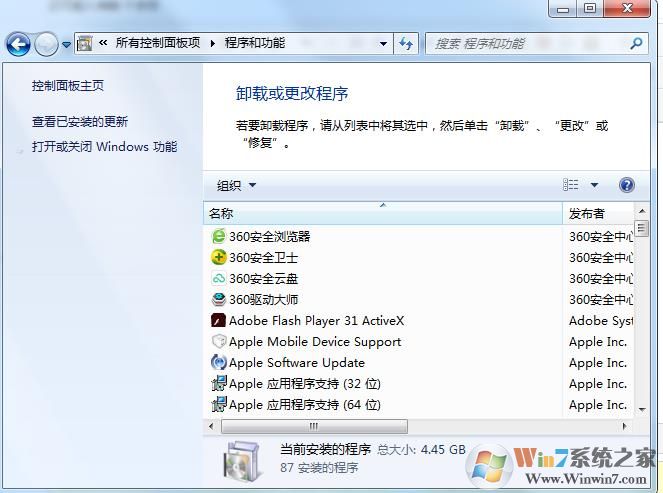Select Apple 应用程序支持 (32 位) text
Viewport: 663px width, 493px height.
pos(305,384)
